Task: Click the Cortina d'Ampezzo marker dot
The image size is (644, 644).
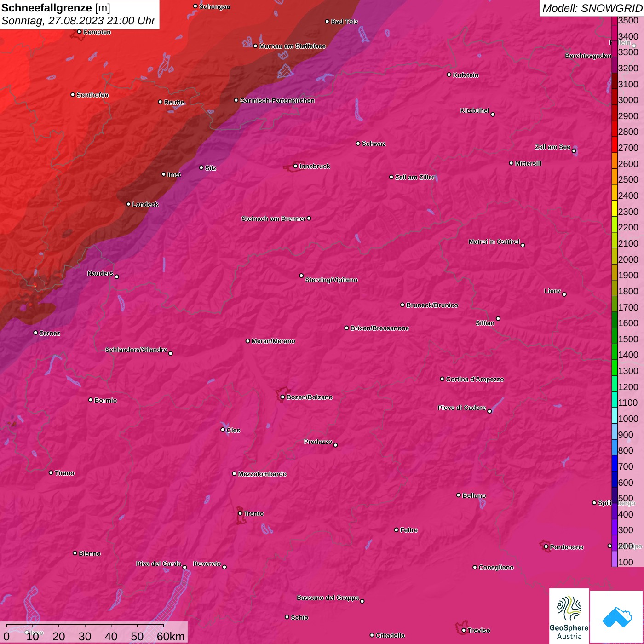Action: pyautogui.click(x=442, y=379)
